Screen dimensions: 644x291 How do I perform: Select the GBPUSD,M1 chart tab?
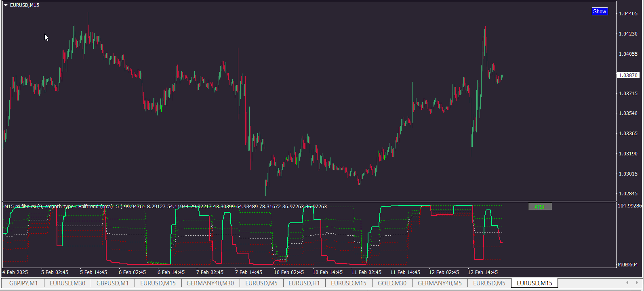(x=113, y=283)
